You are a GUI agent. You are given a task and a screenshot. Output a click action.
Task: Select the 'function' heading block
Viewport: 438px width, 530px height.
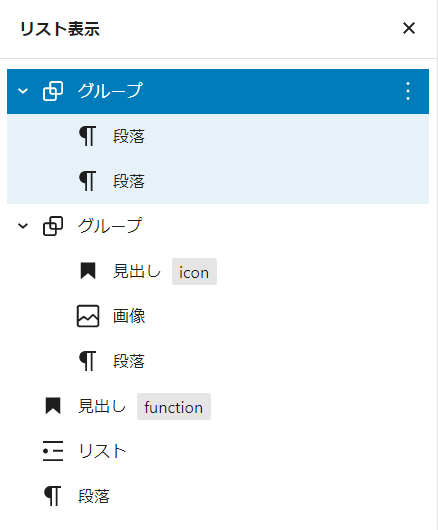tap(218, 406)
